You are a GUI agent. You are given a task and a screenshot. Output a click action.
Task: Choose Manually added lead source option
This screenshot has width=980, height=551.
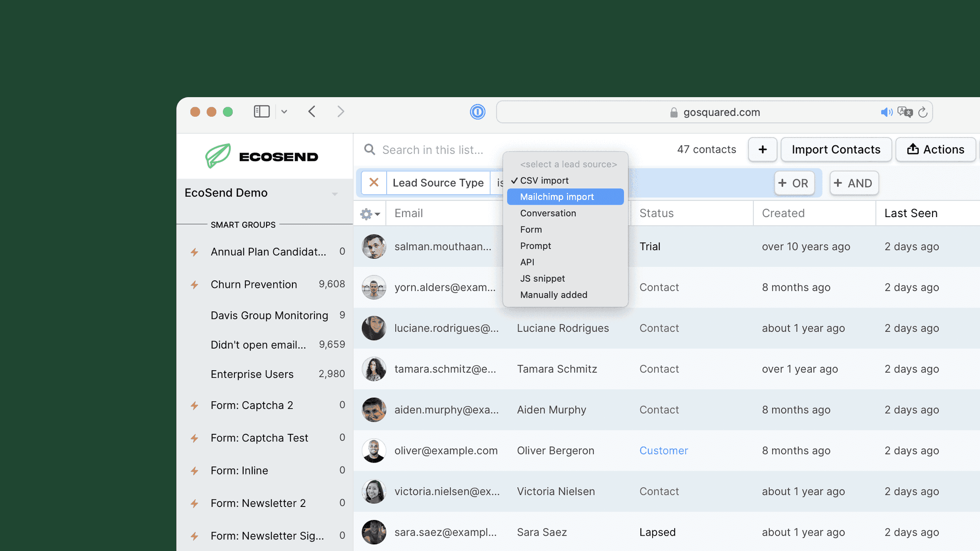[565, 295]
